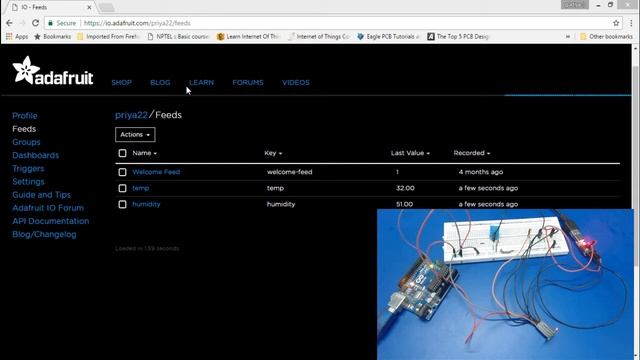
Task: Show hidden bookmarks via the overflow chevron
Action: (568, 37)
